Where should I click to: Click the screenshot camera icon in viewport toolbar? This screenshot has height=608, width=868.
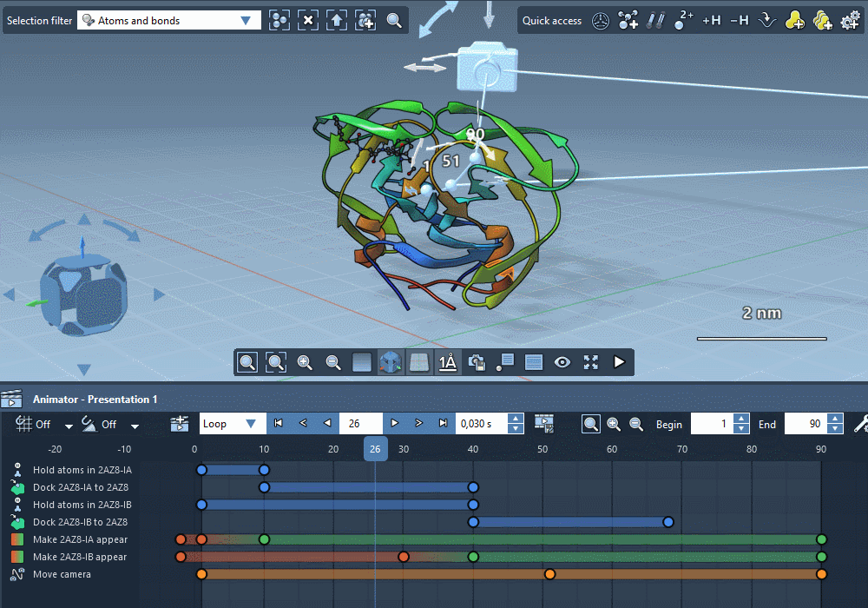pos(476,362)
